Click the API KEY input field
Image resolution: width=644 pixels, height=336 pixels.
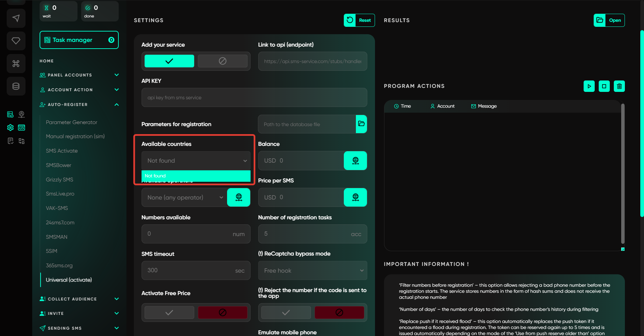click(254, 98)
